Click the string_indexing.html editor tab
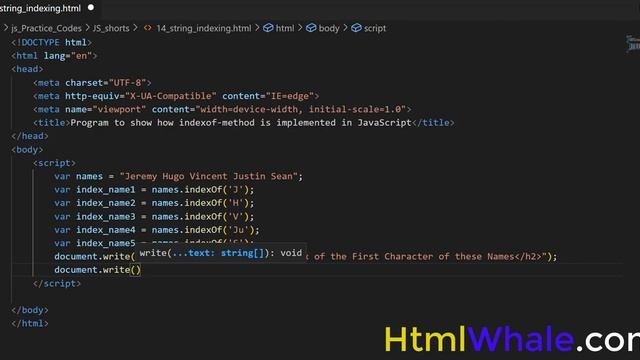The height and width of the screenshot is (360, 640). click(45, 8)
